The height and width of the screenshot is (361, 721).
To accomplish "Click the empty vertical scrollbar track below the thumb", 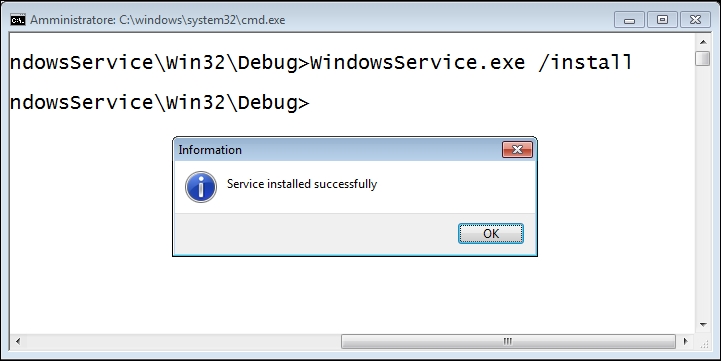I will tap(703, 192).
